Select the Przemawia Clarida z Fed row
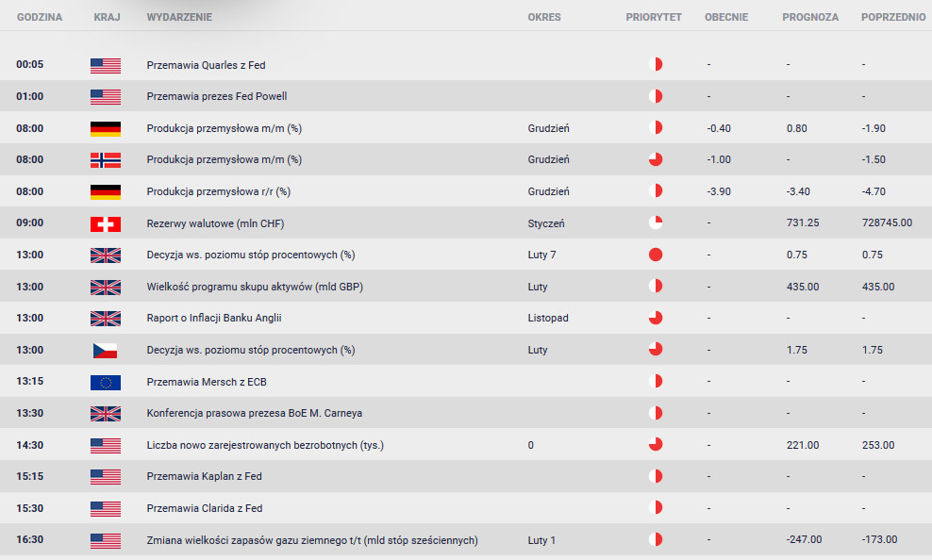This screenshot has width=932, height=560. [x=466, y=508]
